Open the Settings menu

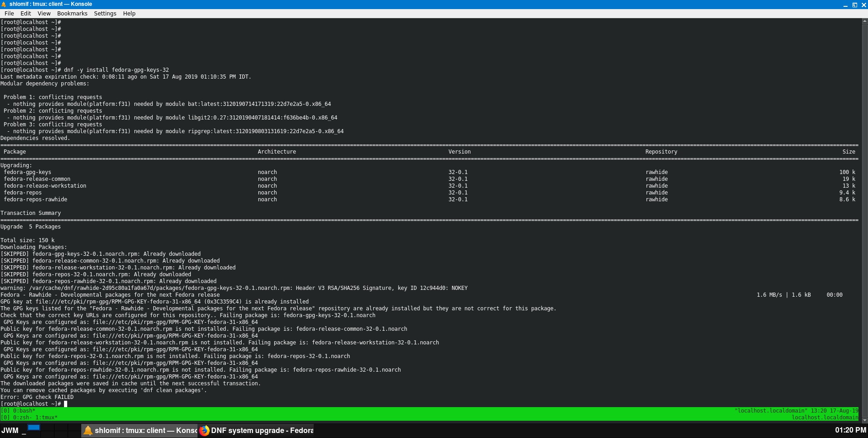pos(105,14)
